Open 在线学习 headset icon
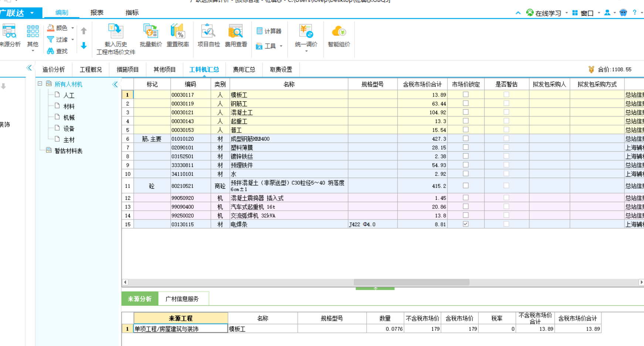This screenshot has height=346, width=644. click(x=530, y=13)
